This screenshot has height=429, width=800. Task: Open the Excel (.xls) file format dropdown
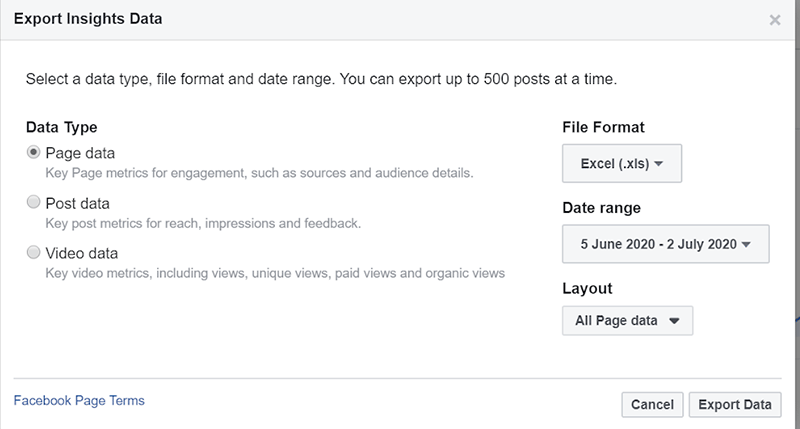pyautogui.click(x=621, y=163)
